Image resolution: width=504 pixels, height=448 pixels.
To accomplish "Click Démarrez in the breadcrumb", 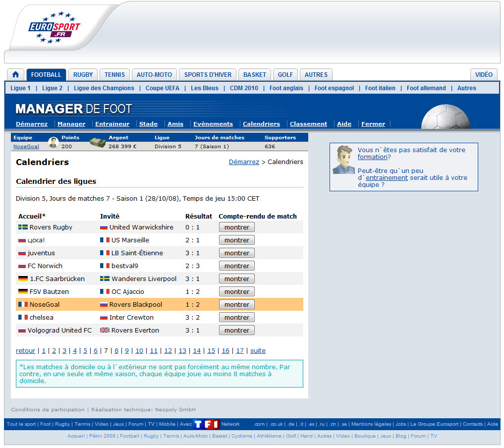I will [x=244, y=162].
